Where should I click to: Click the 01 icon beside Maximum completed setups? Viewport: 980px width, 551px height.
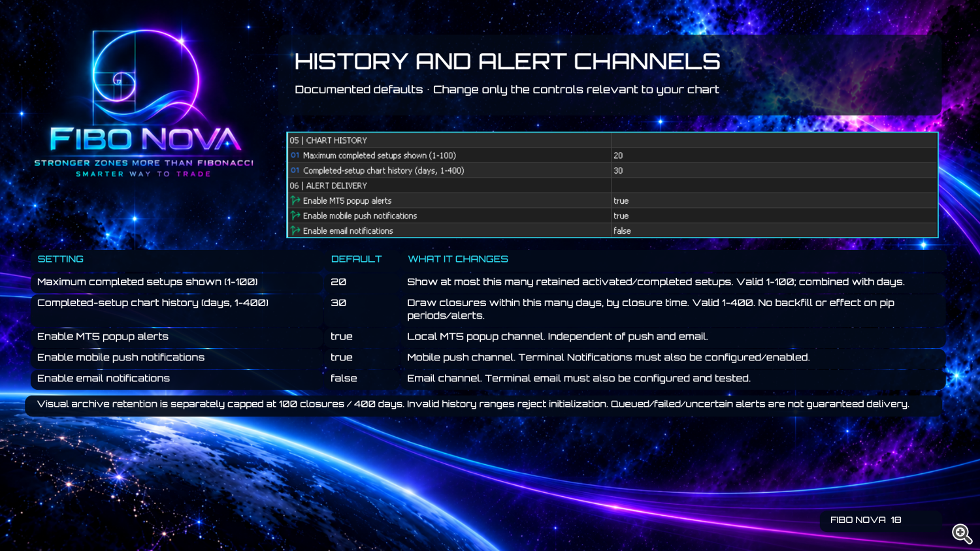coord(295,155)
